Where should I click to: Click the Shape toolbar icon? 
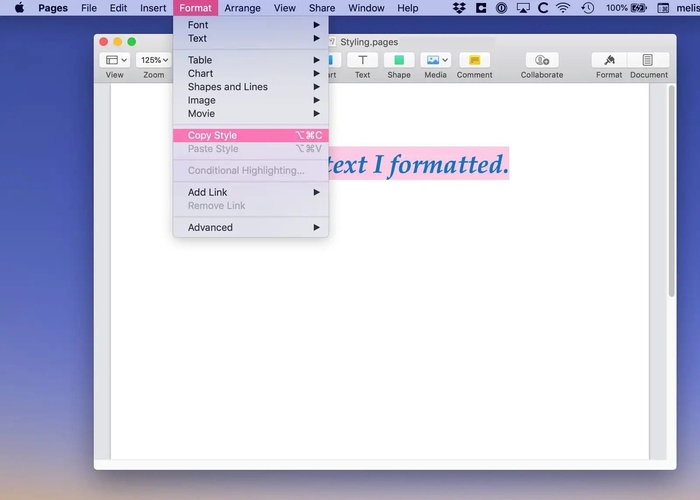(x=399, y=61)
